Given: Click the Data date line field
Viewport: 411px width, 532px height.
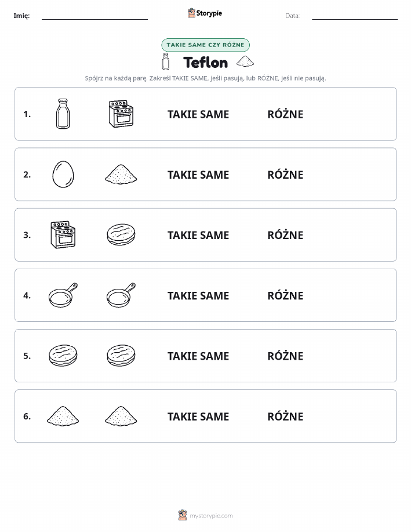Looking at the screenshot, I should coord(355,16).
